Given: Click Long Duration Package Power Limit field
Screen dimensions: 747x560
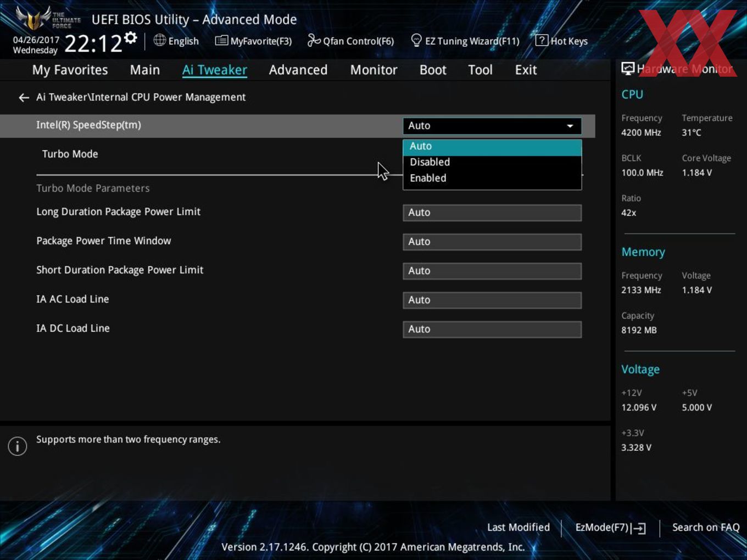Looking at the screenshot, I should pos(492,213).
